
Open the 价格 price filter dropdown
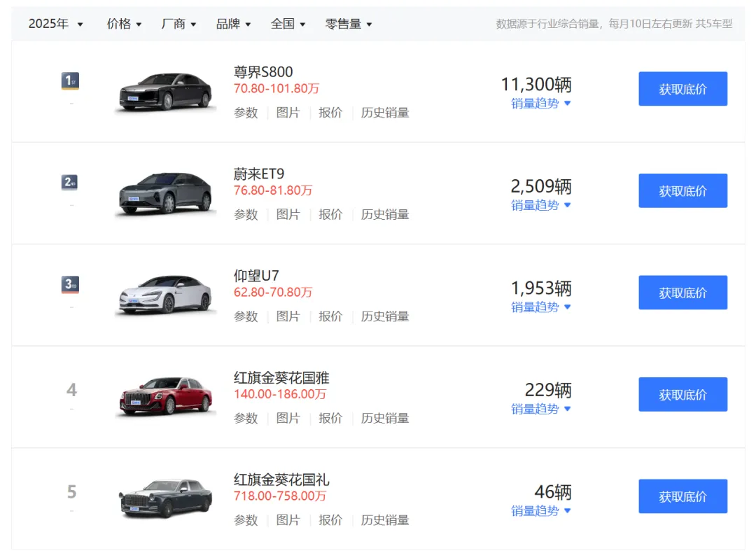pyautogui.click(x=124, y=24)
